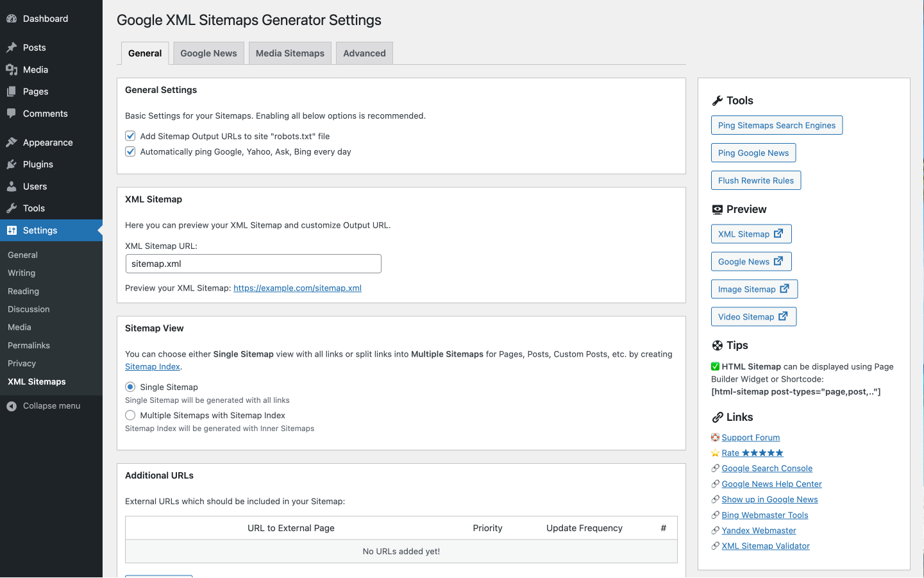
Task: Open the Discussion settings submenu item
Action: pos(29,309)
